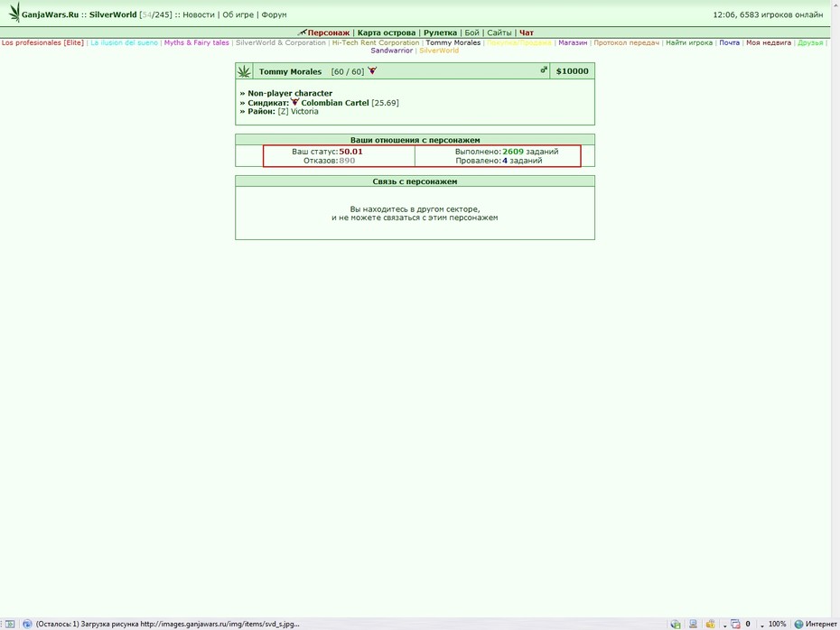840x630 pixels.
Task: Click the Colombian Cartel syndicate emblem icon
Action: (294, 102)
